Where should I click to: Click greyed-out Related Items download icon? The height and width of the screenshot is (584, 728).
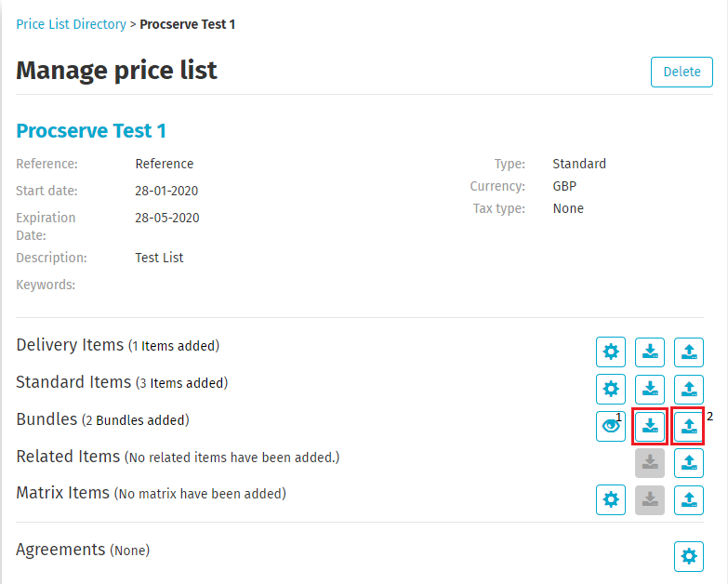coord(650,463)
